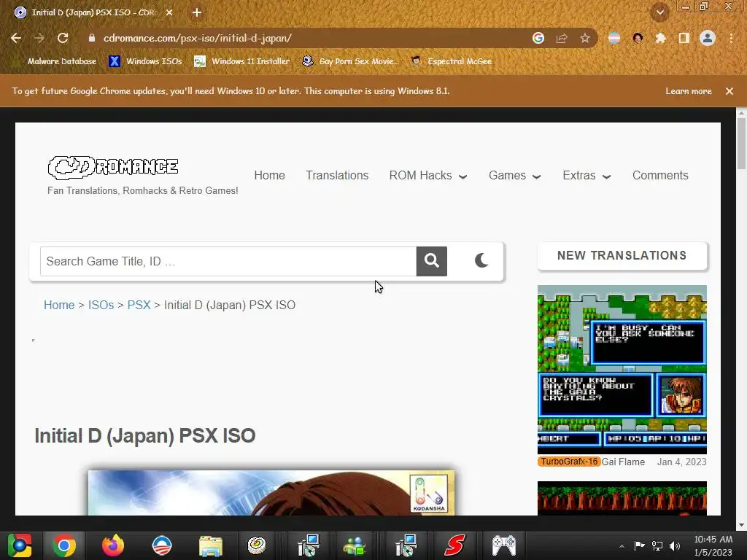Open the Action Center flag icon

639,545
